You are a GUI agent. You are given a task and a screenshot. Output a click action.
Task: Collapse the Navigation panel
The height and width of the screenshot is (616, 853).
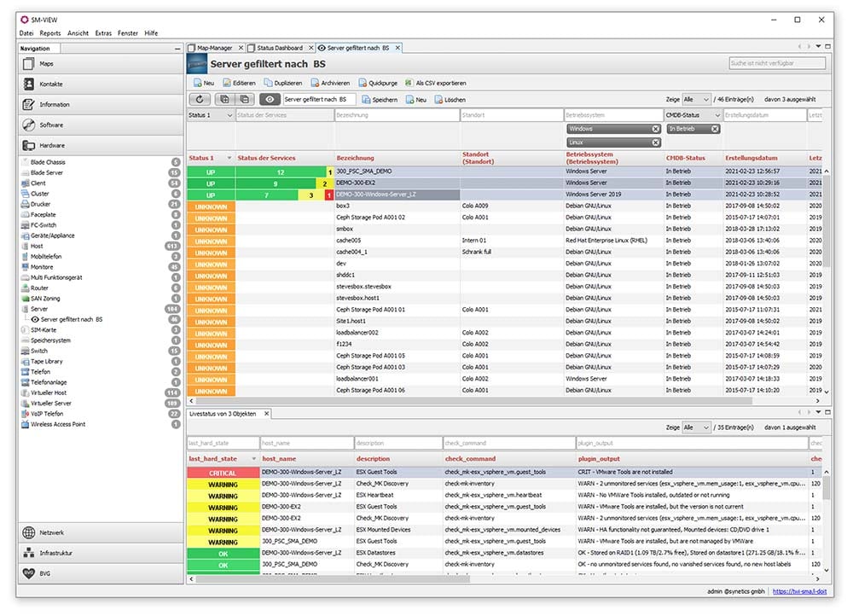tap(177, 49)
